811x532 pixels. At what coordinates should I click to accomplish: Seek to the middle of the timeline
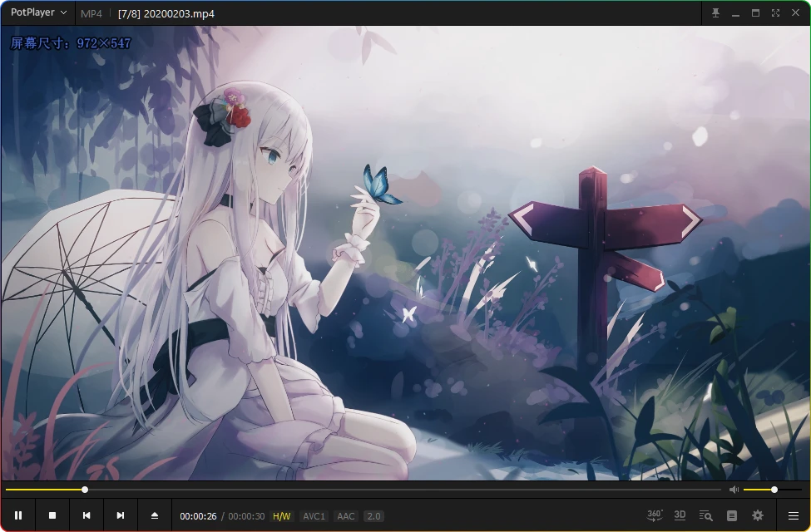[x=363, y=490]
